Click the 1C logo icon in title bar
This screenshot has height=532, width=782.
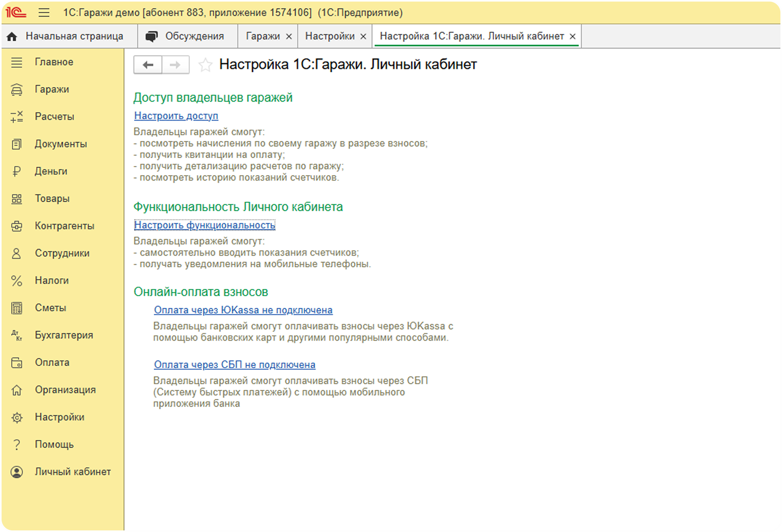pos(16,13)
